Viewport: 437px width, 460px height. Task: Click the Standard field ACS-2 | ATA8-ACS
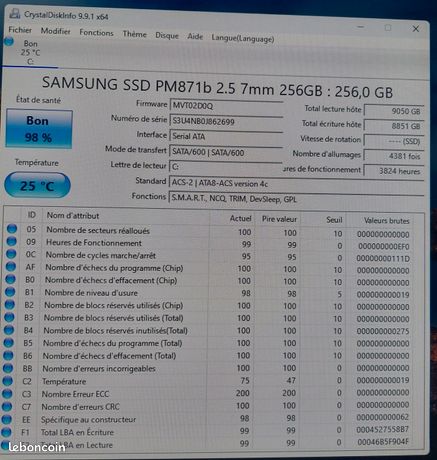click(296, 184)
